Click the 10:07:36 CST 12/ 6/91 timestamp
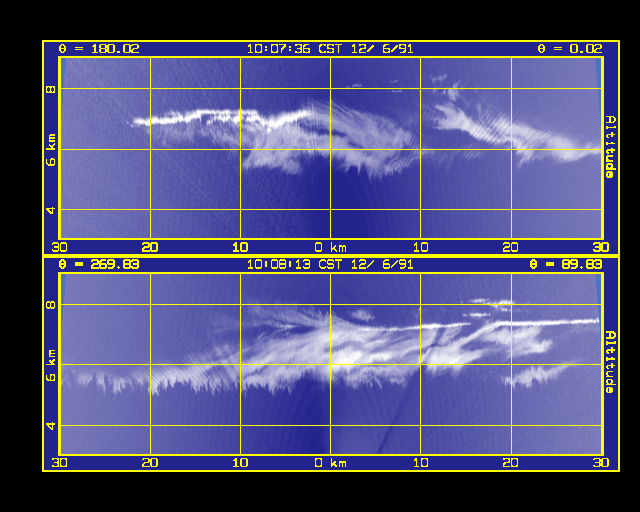This screenshot has height=512, width=640. coord(330,49)
